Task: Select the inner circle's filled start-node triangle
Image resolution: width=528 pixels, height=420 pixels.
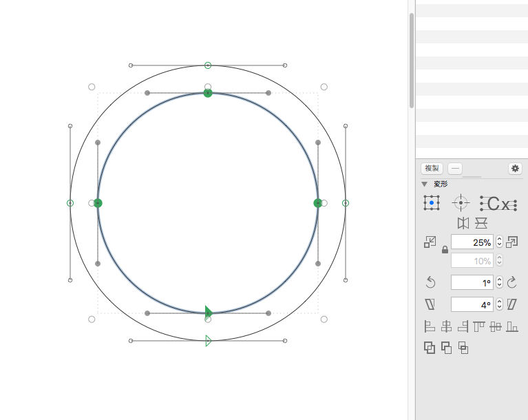Action: pos(209,312)
